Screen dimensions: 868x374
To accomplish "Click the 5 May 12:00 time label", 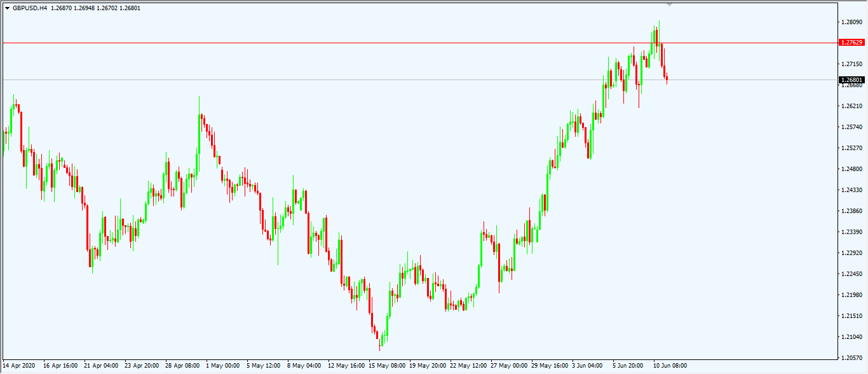I will point(264,366).
